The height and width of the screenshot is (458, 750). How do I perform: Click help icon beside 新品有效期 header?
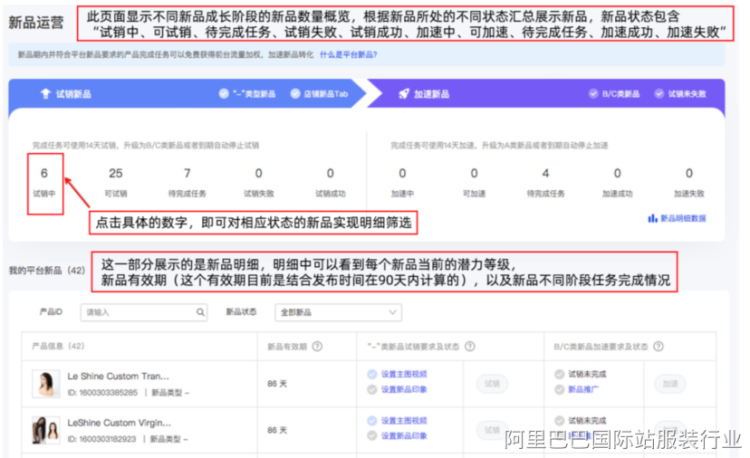pos(317,347)
